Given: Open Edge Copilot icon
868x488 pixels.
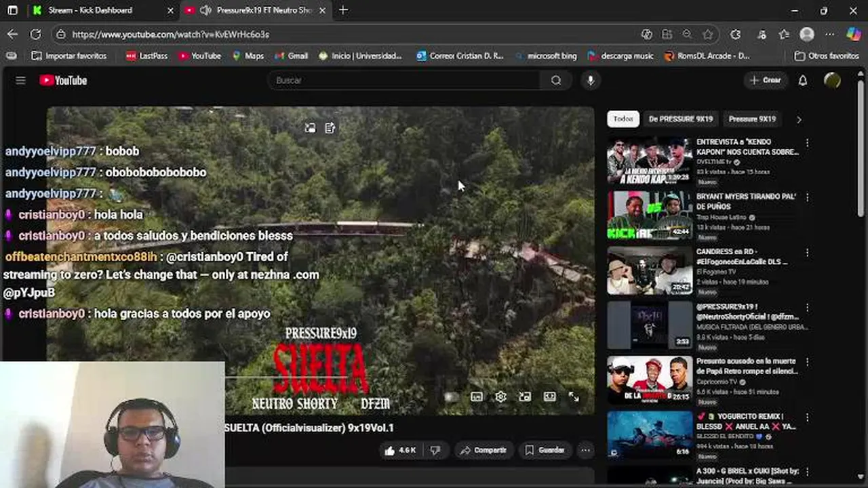Looking at the screenshot, I should (854, 34).
